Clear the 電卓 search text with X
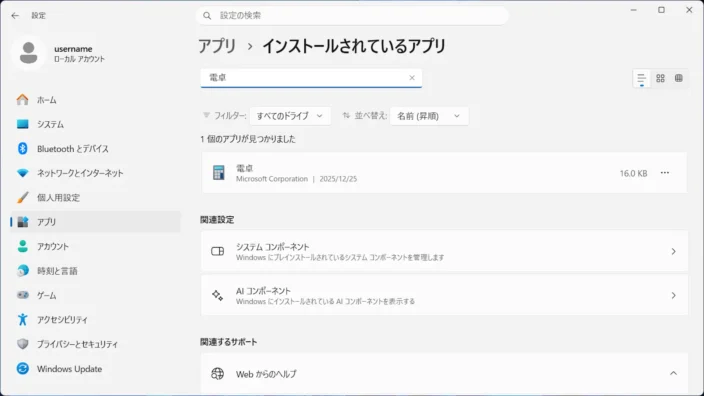The height and width of the screenshot is (396, 704). point(412,78)
